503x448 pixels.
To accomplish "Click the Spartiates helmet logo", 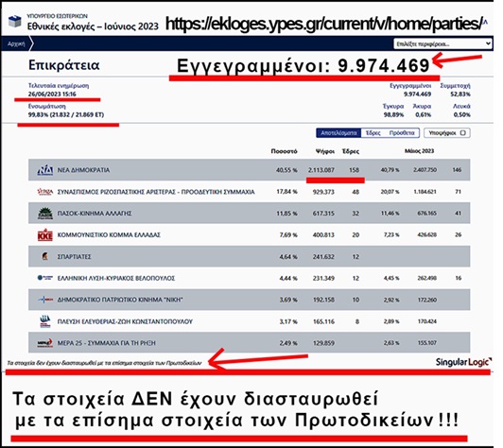I will point(45,256).
